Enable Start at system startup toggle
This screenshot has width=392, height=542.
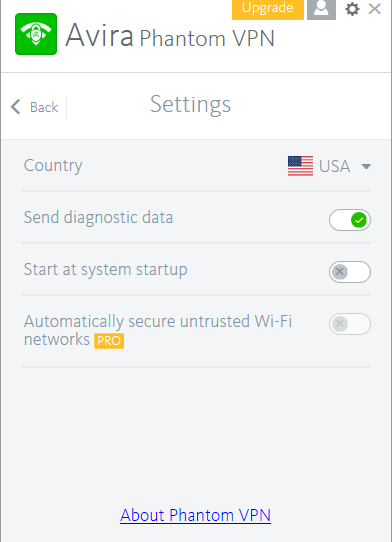coord(350,272)
